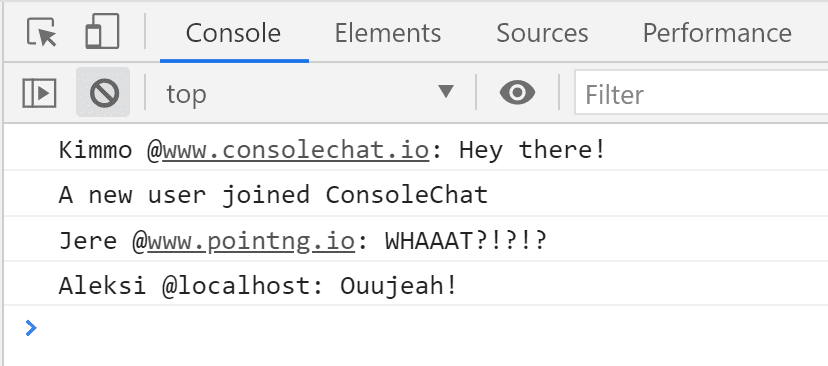Create live expression with eye icon
828x366 pixels.
coord(517,93)
